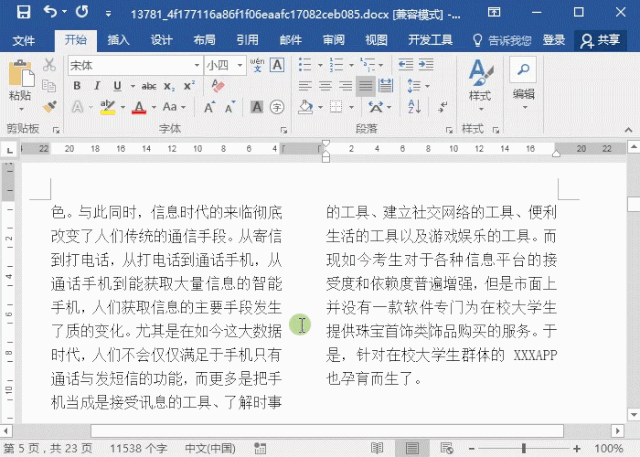Viewport: 640px width, 457px height.
Task: Switch to the 插入 tab
Action: pyautogui.click(x=118, y=40)
